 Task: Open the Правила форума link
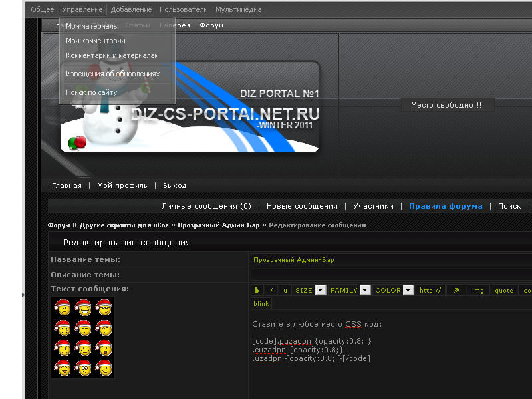446,206
